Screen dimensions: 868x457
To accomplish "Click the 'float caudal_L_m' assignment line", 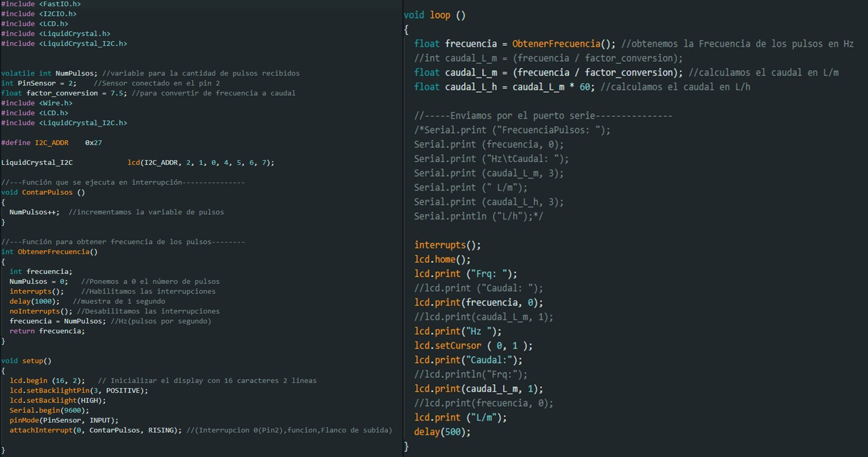I will (548, 72).
